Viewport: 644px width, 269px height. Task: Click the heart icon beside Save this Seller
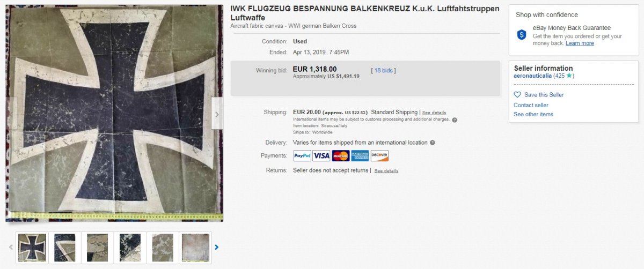pos(517,95)
